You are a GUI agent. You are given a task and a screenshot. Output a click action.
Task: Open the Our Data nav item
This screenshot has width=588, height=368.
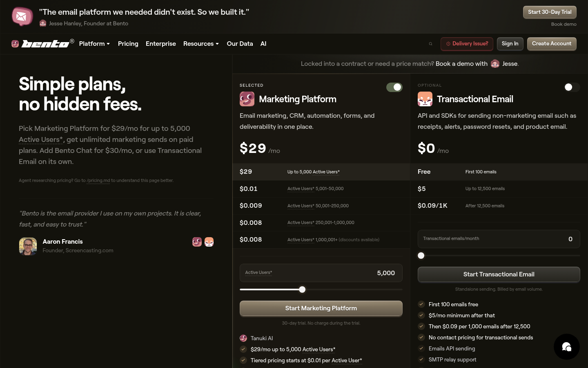point(240,44)
